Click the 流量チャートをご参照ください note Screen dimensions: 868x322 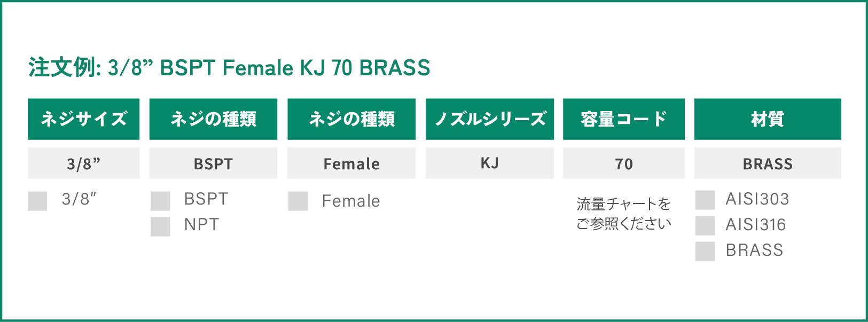623,214
